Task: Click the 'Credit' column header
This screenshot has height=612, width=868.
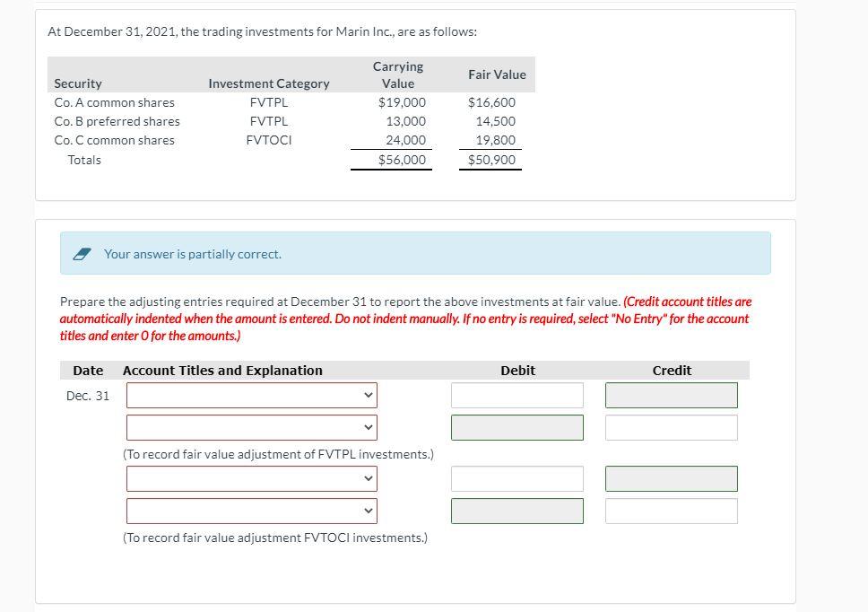Action: coord(672,371)
